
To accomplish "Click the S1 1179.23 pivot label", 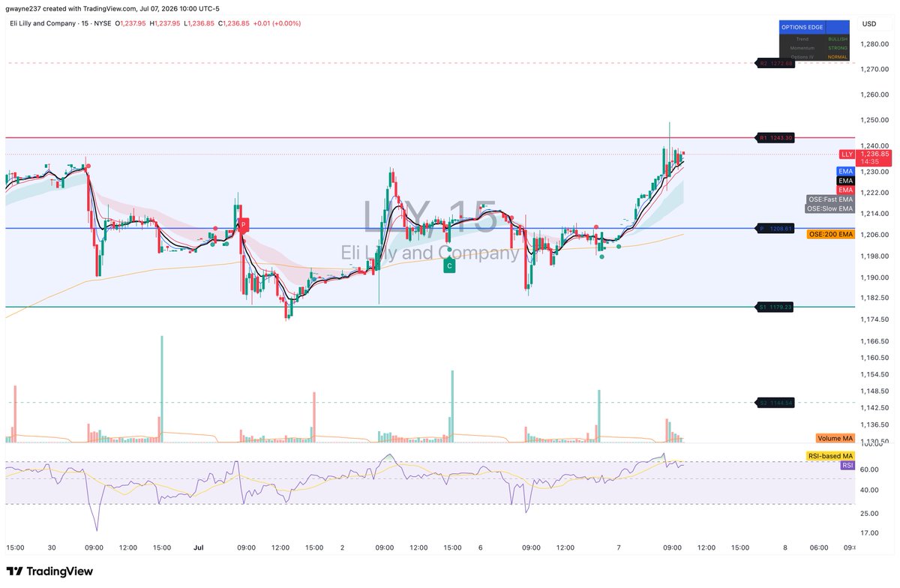I will coord(775,307).
